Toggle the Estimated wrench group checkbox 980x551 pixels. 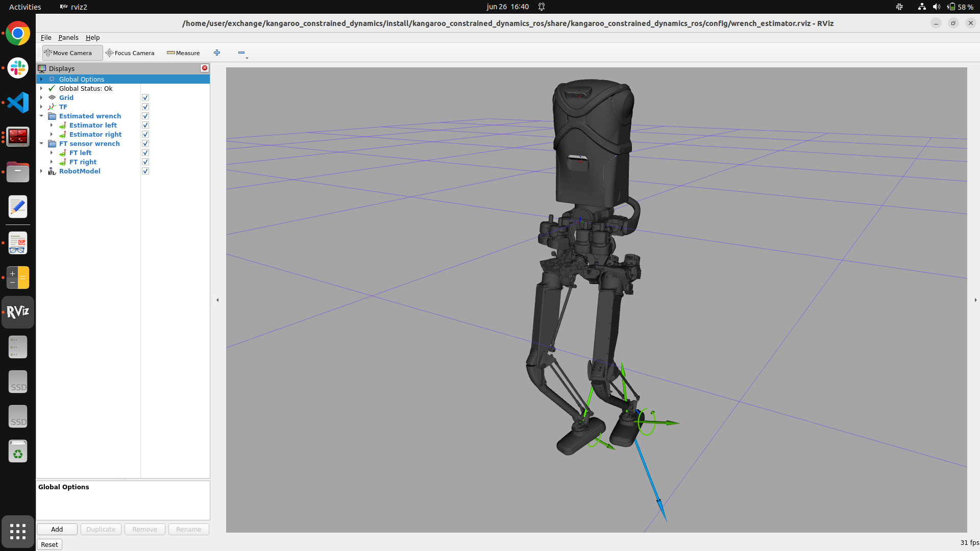pos(145,116)
